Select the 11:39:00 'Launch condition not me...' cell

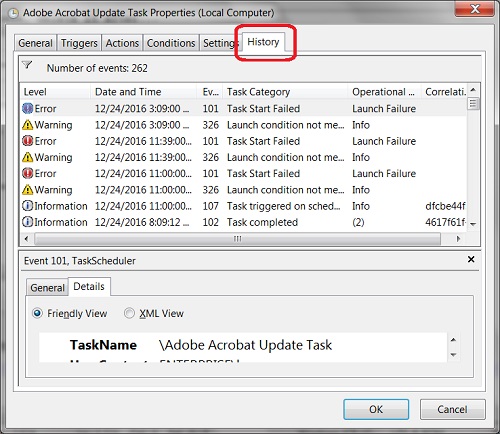285,157
